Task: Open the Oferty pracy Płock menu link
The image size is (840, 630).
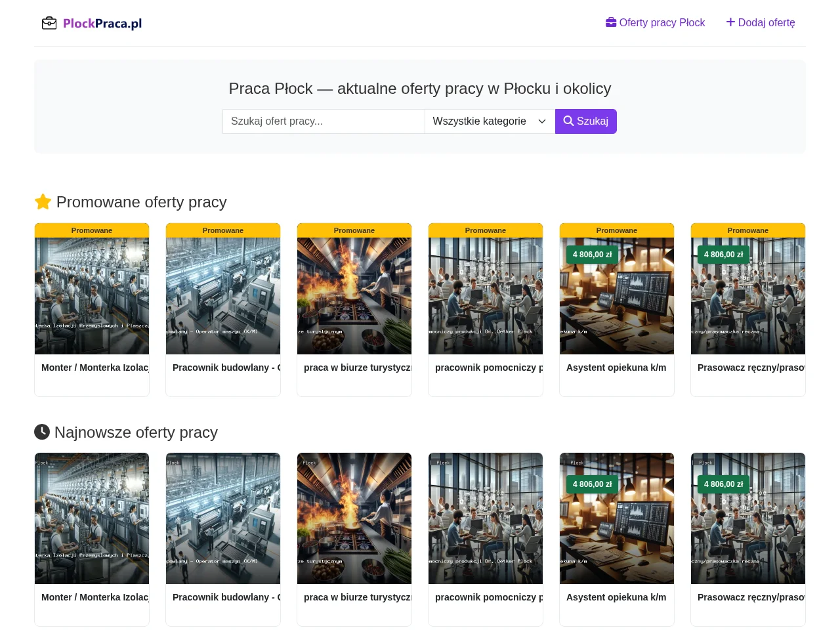Action: click(x=655, y=22)
